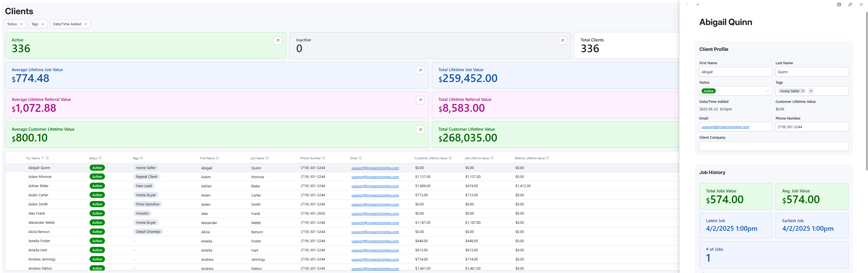Viewport: 868px width, 273px height.
Task: Expand Average Lifetime Job Value card
Action: pyautogui.click(x=420, y=70)
